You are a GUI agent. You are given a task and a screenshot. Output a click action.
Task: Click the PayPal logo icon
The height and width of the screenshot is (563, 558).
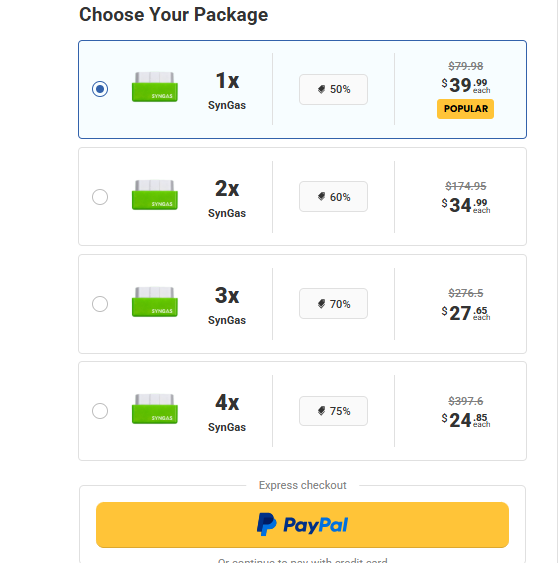coord(267,525)
